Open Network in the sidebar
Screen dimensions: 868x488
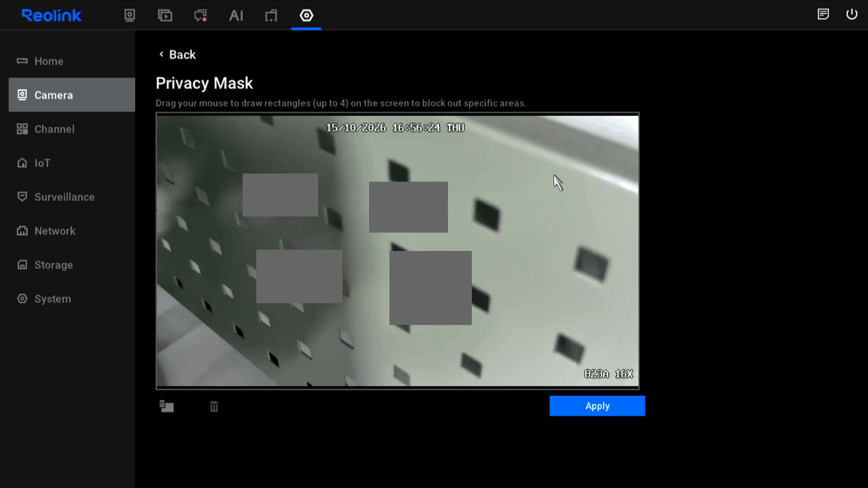72,231
